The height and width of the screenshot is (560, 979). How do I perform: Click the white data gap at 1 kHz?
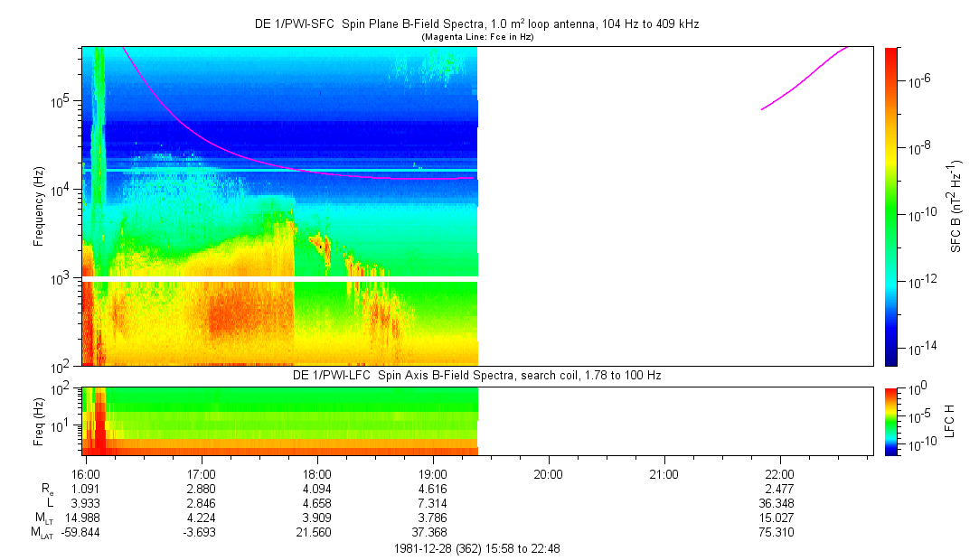(280, 278)
